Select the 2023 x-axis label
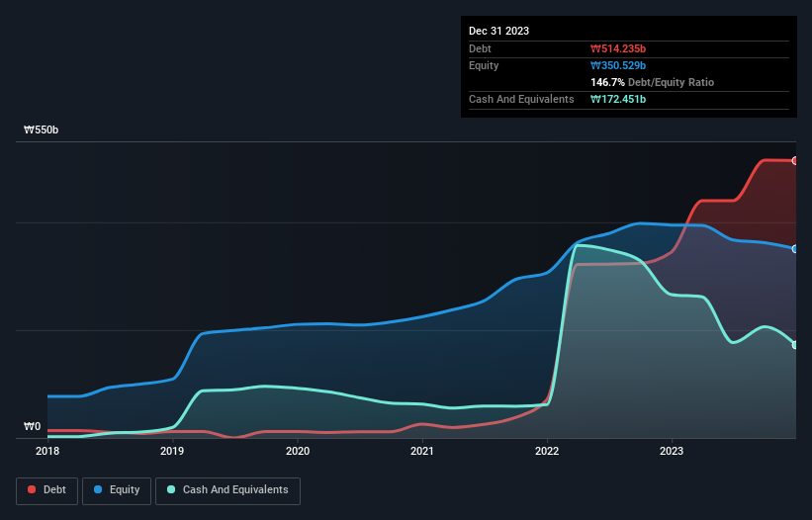 pyautogui.click(x=672, y=451)
